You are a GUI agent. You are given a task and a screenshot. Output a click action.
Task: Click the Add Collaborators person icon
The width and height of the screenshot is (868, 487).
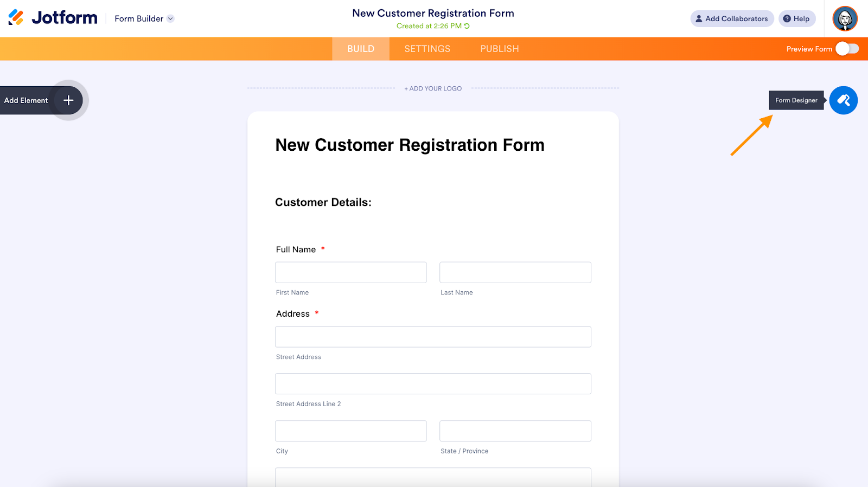[x=699, y=18]
